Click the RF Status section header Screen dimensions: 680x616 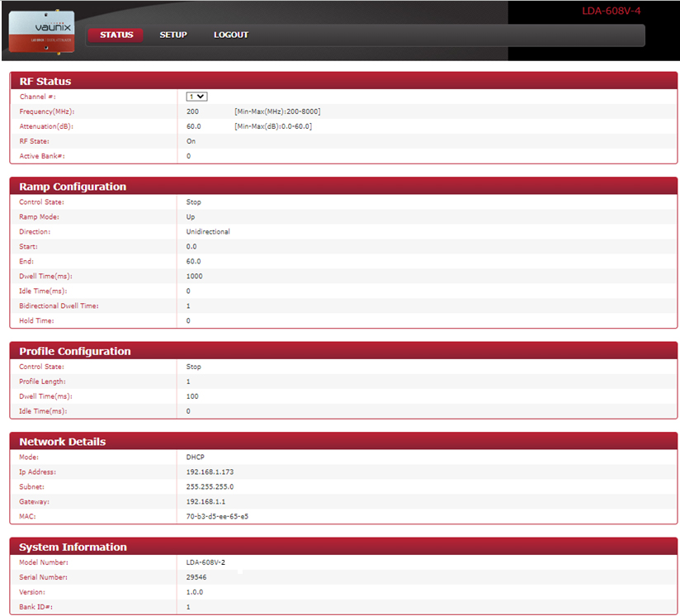[x=45, y=82]
